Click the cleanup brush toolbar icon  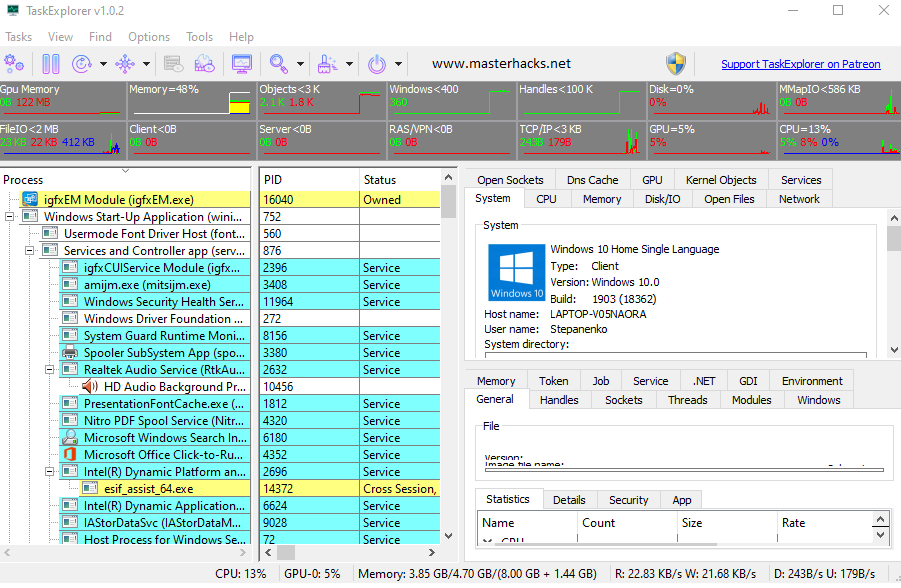(328, 63)
